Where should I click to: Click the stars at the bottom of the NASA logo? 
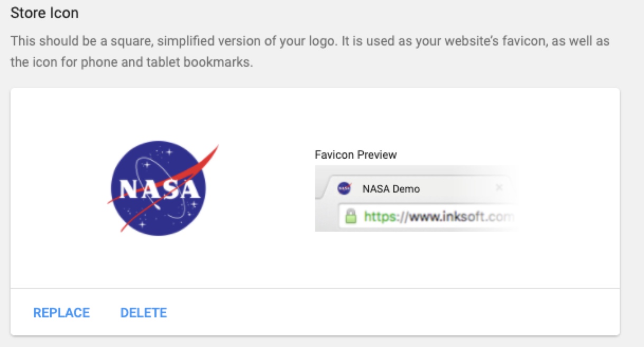143,225
